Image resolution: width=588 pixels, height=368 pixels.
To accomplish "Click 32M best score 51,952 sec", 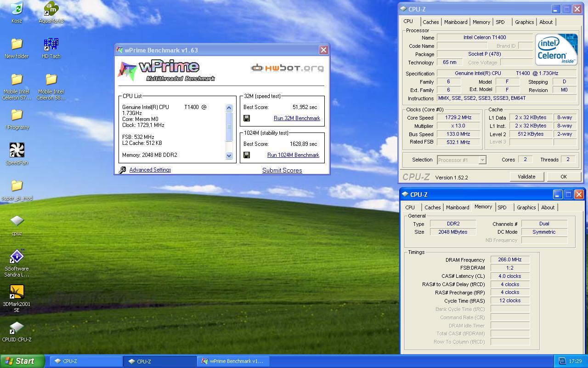I will coord(305,107).
